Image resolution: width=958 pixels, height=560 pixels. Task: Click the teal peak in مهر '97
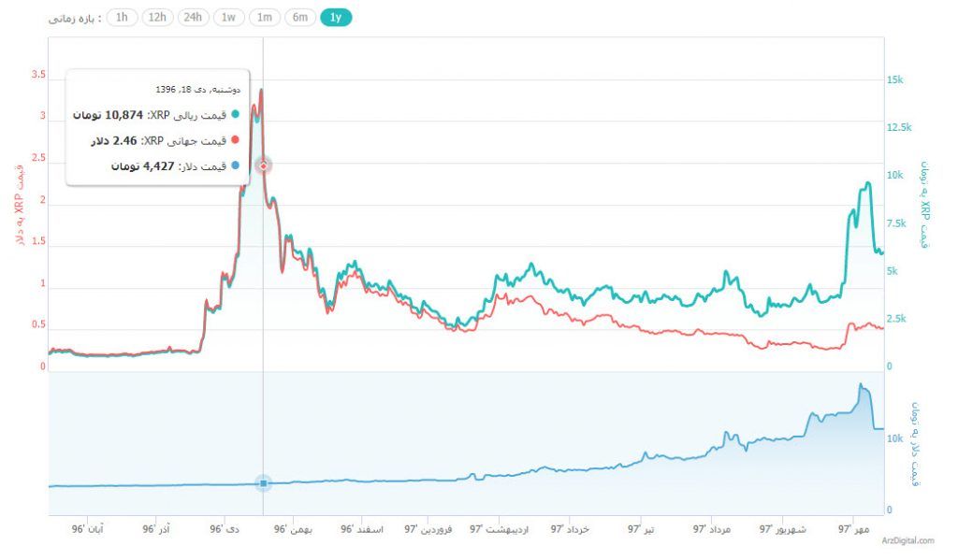pyautogui.click(x=866, y=184)
